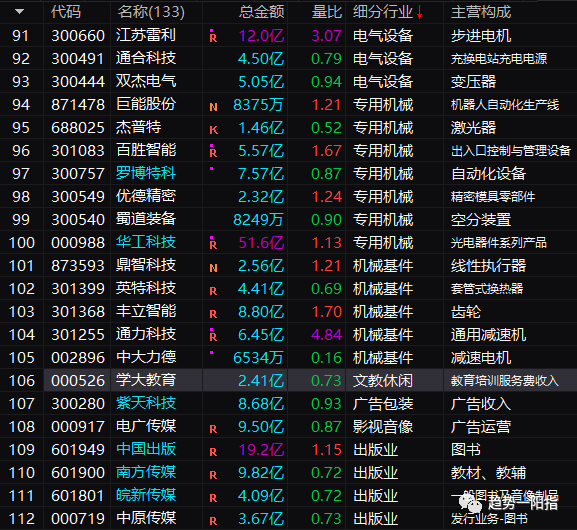Click the R marker beside 皖新传媒
This screenshot has height=530, width=577.
(x=213, y=498)
